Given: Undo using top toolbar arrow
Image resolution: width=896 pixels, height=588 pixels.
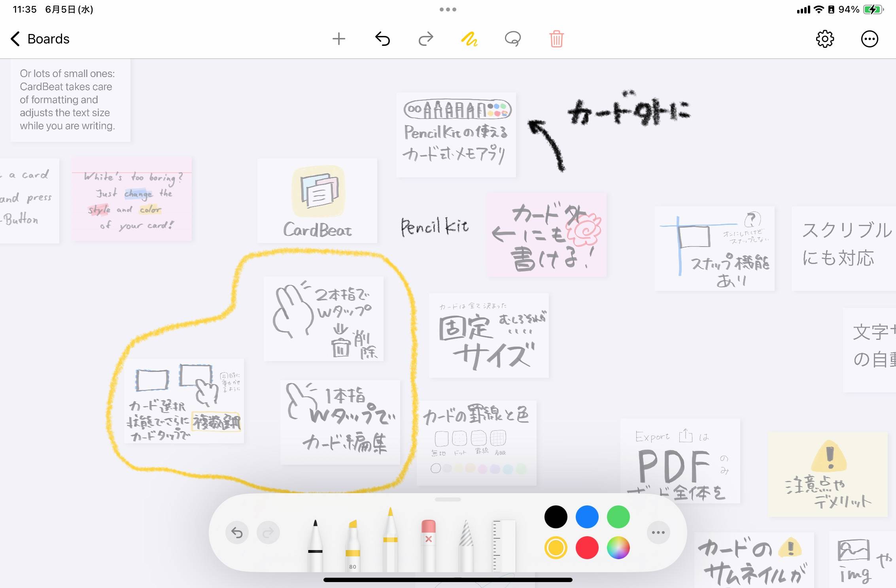Looking at the screenshot, I should click(x=382, y=39).
